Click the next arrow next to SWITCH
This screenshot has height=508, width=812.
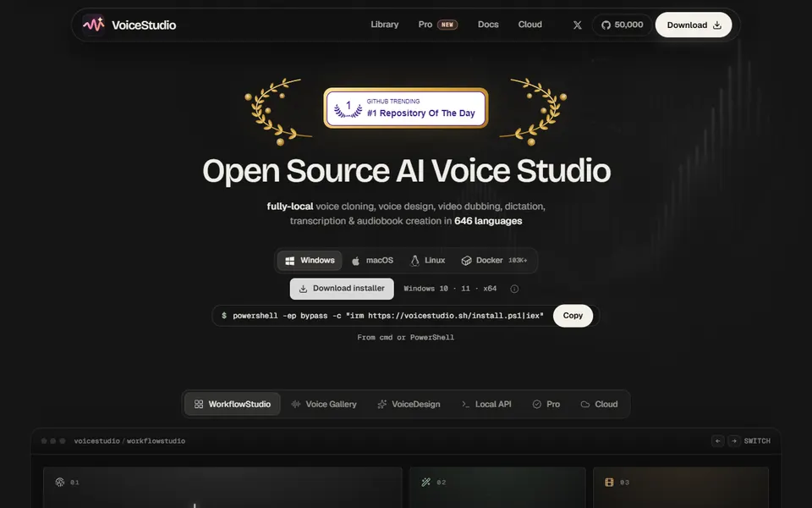pyautogui.click(x=734, y=440)
